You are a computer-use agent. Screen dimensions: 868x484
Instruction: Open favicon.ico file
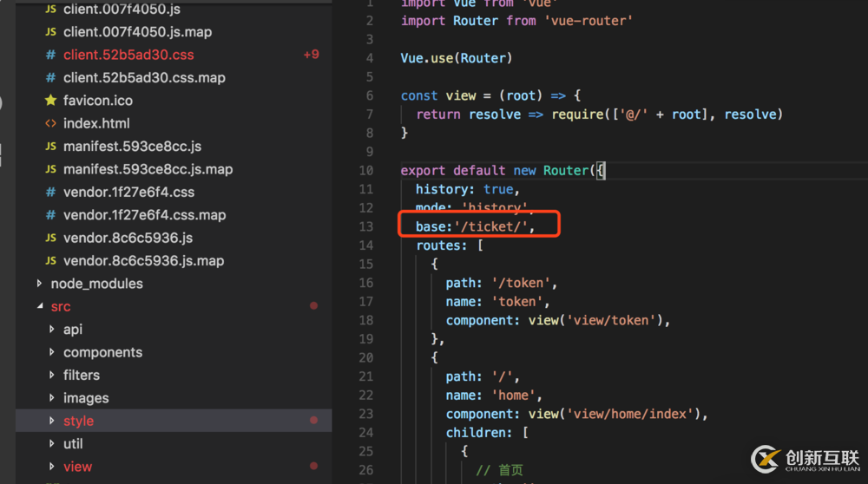click(x=97, y=101)
